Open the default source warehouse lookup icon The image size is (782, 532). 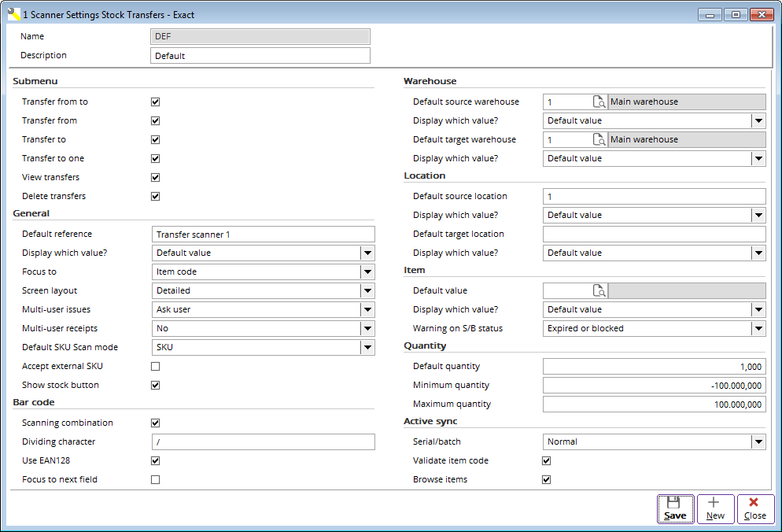coord(599,102)
